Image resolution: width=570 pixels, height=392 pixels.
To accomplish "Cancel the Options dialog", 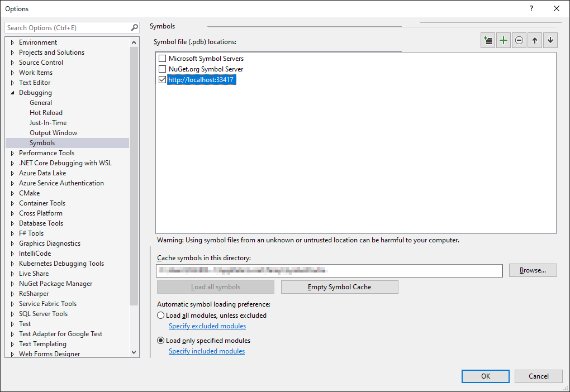I will tap(538, 376).
